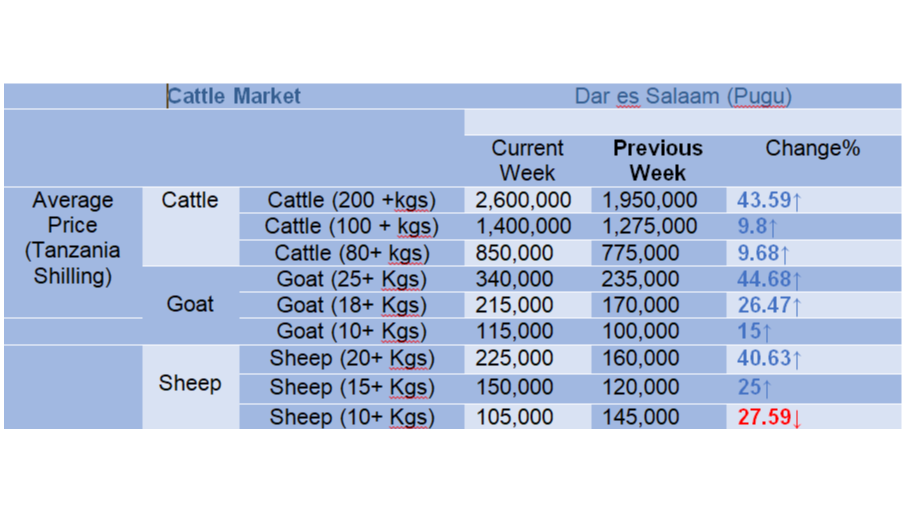The height and width of the screenshot is (510, 908).
Task: Select the 44.68 percent change cell
Action: click(769, 279)
